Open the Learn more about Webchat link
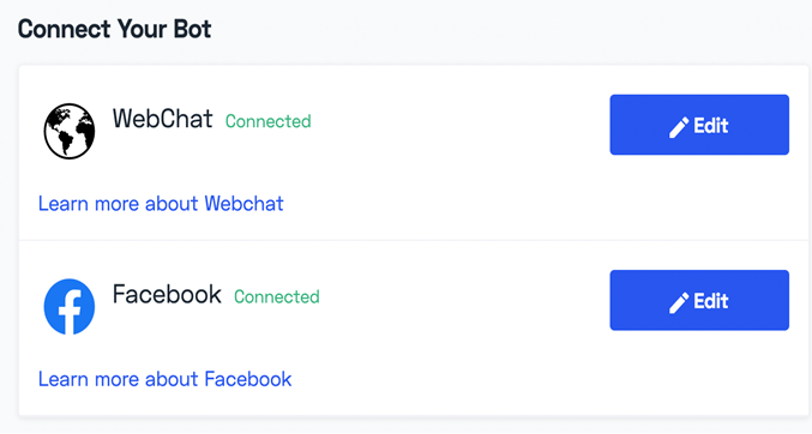The width and height of the screenshot is (812, 434). [x=161, y=204]
